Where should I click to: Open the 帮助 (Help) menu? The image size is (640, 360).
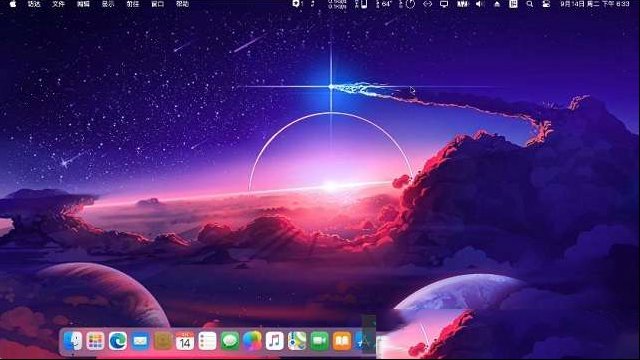(x=182, y=4)
